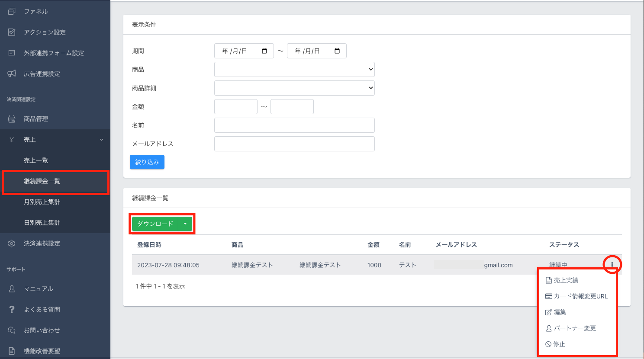Click the green ダウンロード button
Image resolution: width=644 pixels, height=359 pixels.
pyautogui.click(x=155, y=224)
